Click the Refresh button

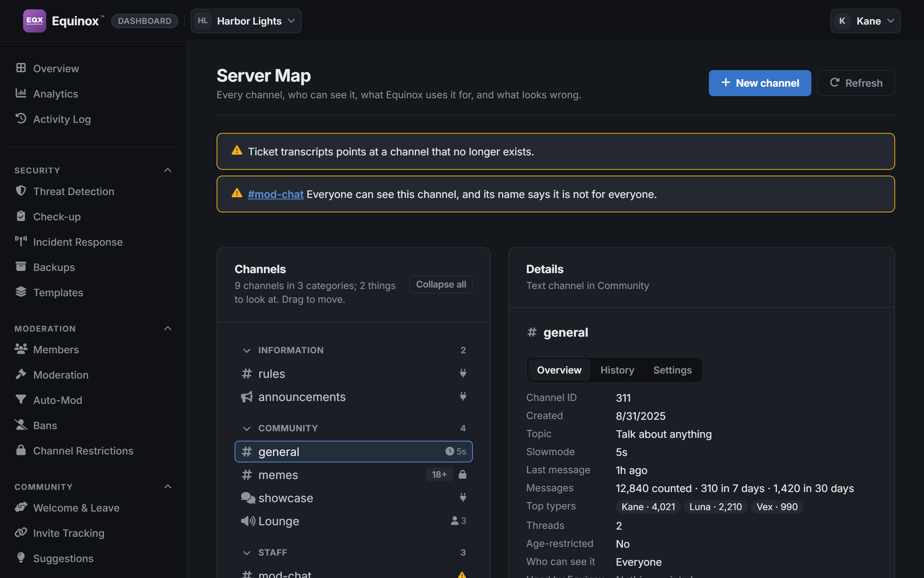856,83
